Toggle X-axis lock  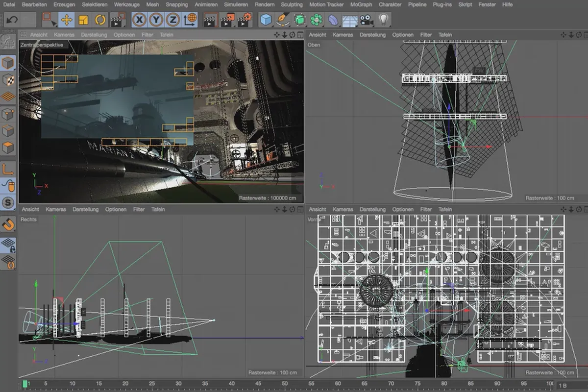[140, 20]
